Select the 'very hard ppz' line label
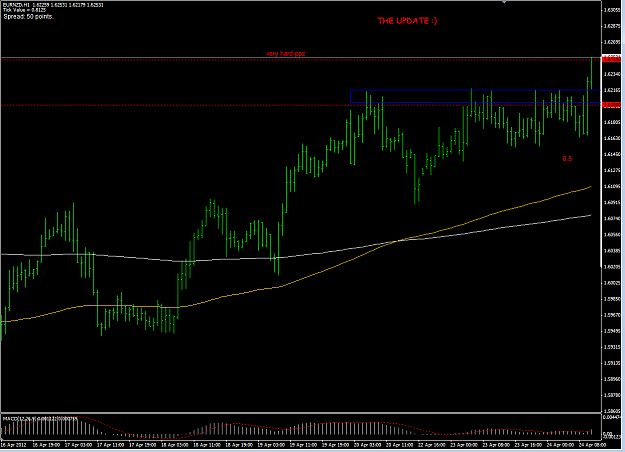The image size is (625, 452). point(285,53)
